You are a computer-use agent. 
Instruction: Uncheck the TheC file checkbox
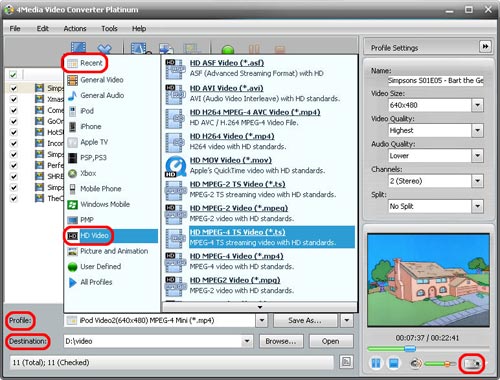(x=13, y=198)
